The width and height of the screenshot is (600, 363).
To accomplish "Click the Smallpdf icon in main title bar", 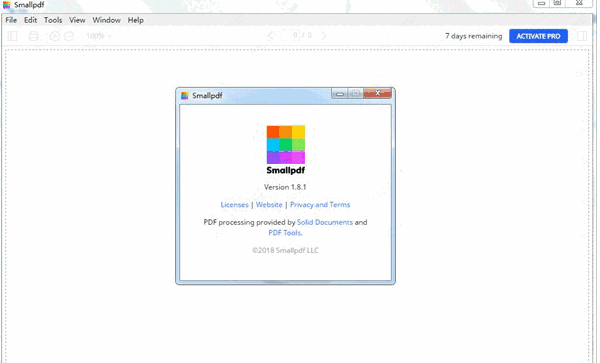I will tap(7, 5).
